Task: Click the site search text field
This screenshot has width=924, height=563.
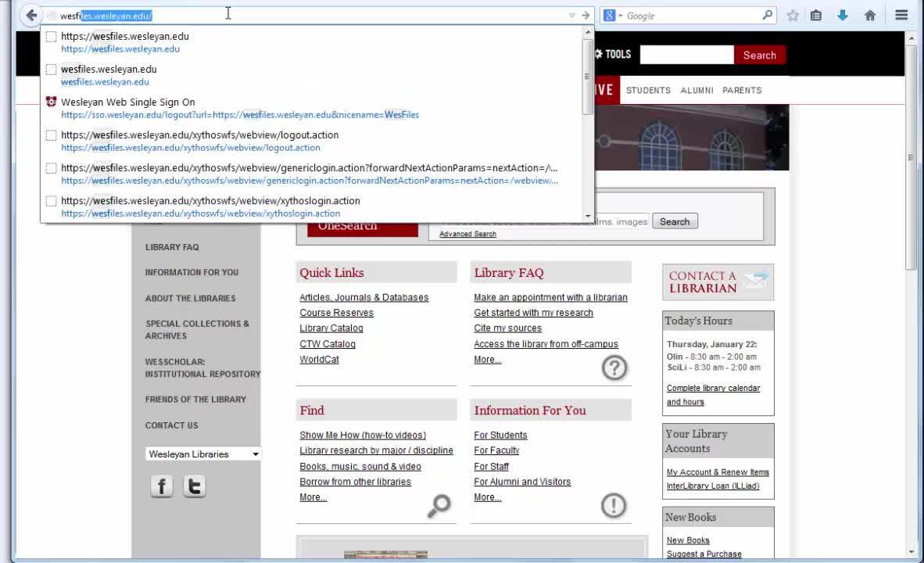Action: pyautogui.click(x=686, y=55)
